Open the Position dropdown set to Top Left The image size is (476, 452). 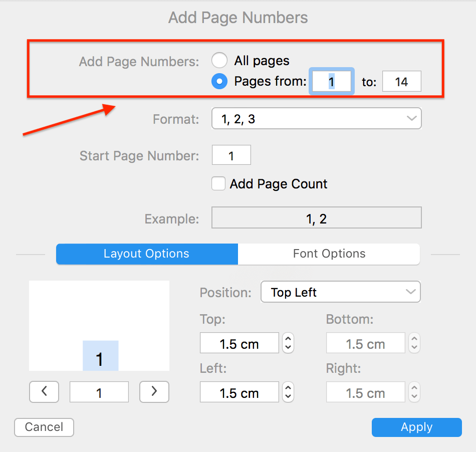(340, 292)
